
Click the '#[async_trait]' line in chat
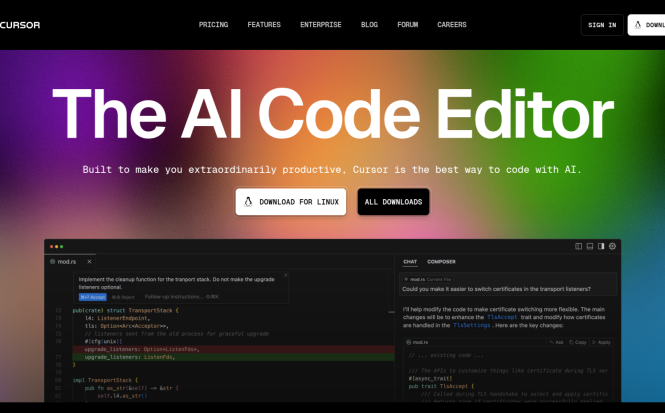(x=430, y=378)
